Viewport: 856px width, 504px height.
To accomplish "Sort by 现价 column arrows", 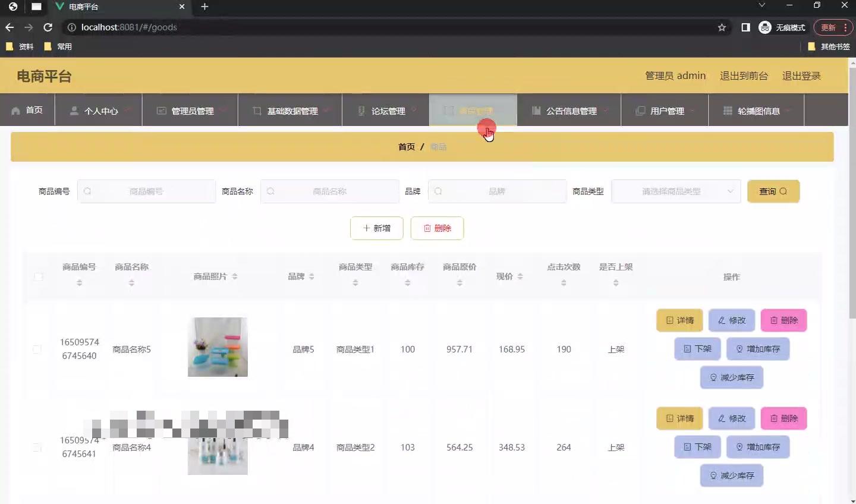I will tap(520, 276).
